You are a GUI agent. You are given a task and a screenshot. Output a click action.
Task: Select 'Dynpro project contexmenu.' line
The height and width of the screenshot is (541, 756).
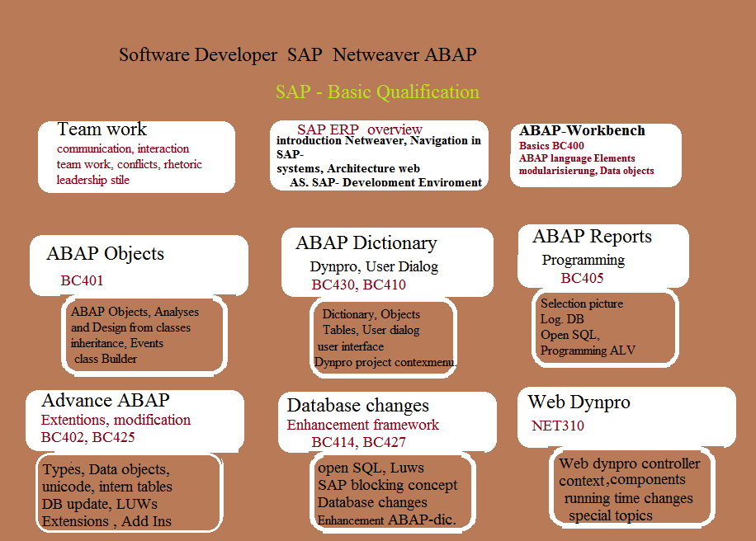tap(385, 362)
